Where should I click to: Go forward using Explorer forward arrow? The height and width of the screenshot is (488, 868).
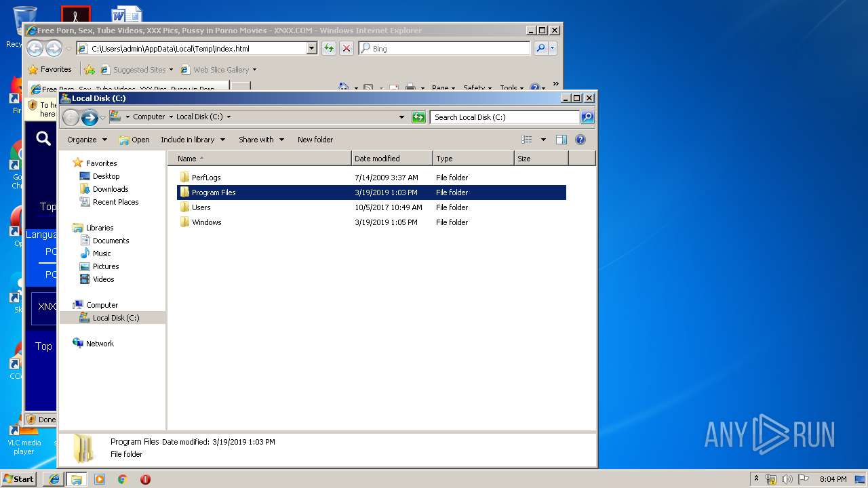click(x=90, y=117)
